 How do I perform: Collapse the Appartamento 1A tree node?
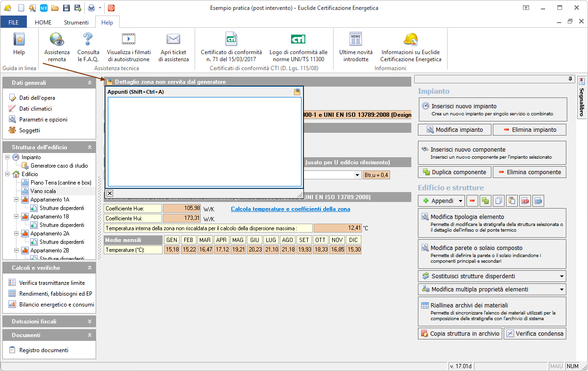point(16,200)
